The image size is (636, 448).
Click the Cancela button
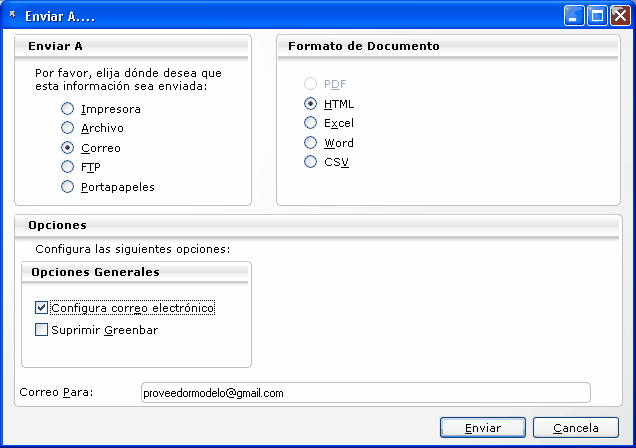(575, 428)
